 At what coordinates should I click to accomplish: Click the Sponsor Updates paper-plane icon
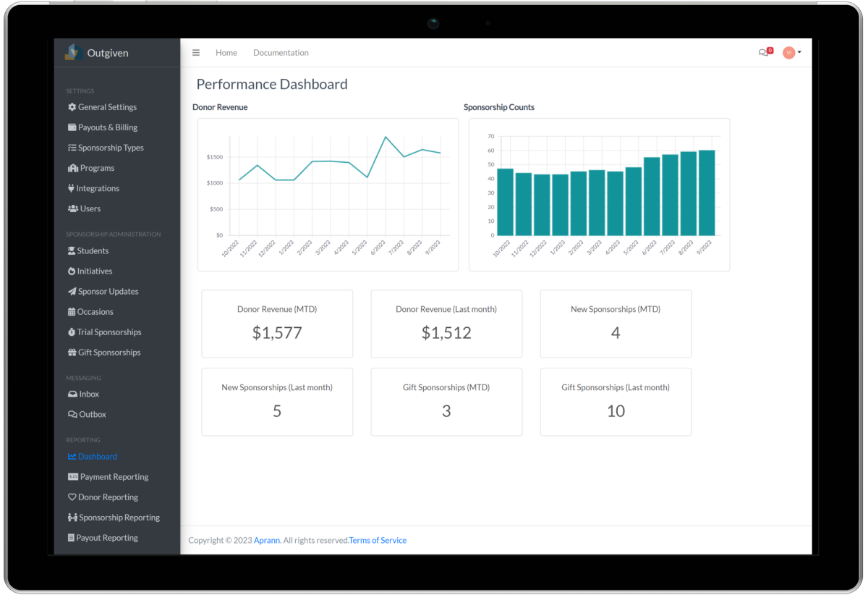point(72,291)
